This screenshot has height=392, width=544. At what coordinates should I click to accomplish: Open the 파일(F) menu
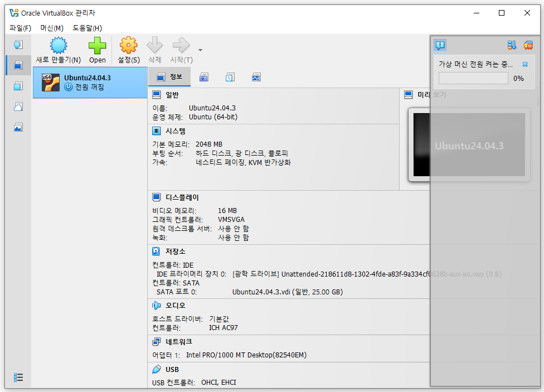20,28
